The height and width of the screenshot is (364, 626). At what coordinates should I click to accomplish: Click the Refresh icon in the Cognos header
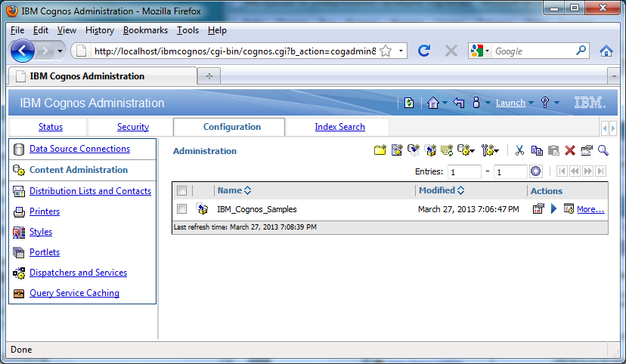point(409,103)
